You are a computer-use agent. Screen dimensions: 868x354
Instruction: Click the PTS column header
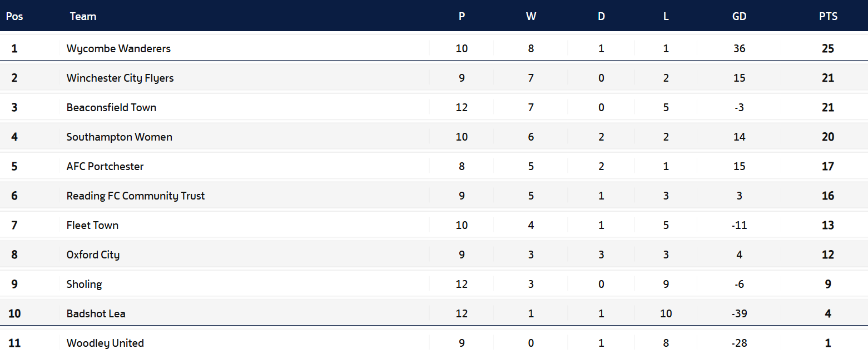828,16
